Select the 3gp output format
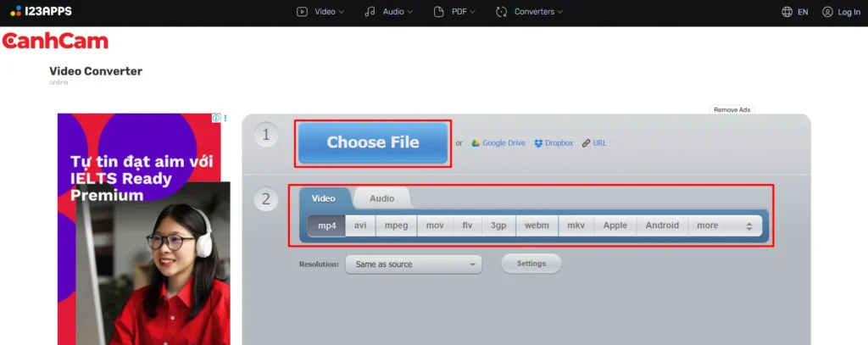This screenshot has width=868, height=345. point(498,225)
